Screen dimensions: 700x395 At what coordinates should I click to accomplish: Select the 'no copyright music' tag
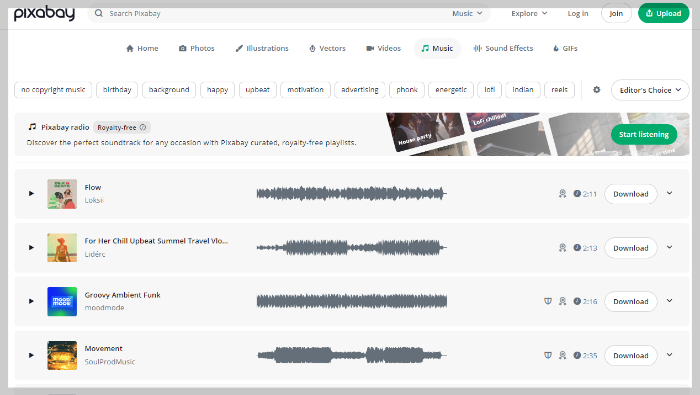[53, 90]
